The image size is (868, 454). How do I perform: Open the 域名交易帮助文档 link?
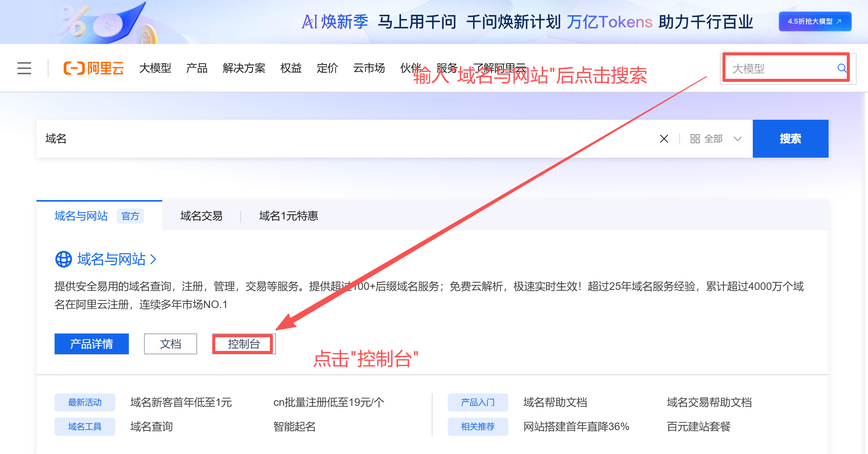point(709,402)
